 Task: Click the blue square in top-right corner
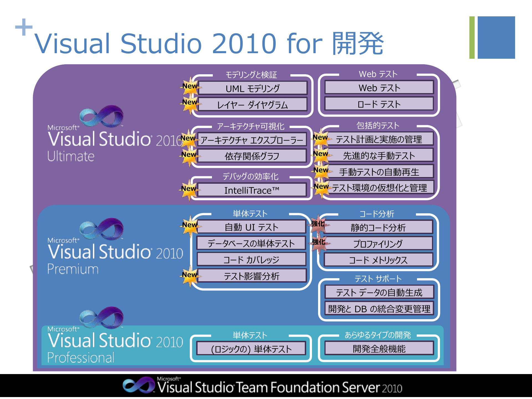point(496,37)
